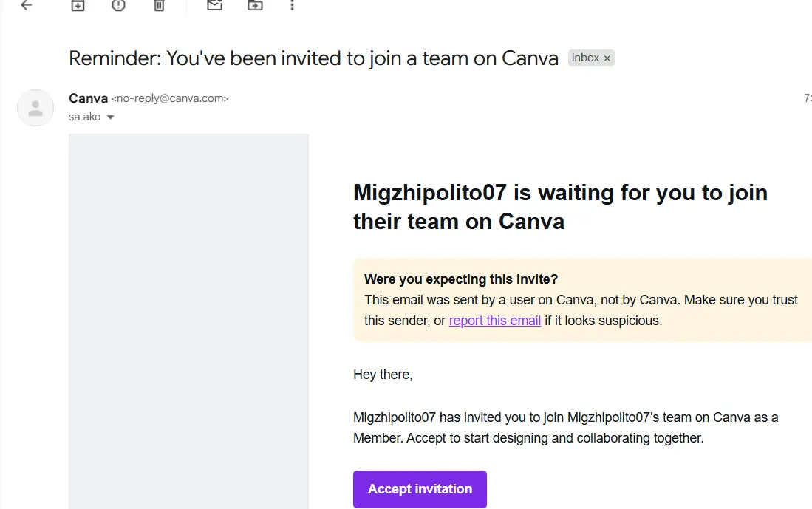This screenshot has height=509, width=812.
Task: Click 'Were you expecting this invite?' text
Action: [x=461, y=279]
